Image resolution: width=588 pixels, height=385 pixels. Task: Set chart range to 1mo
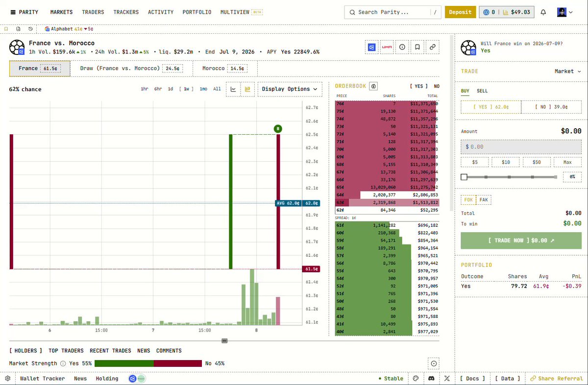click(x=203, y=89)
